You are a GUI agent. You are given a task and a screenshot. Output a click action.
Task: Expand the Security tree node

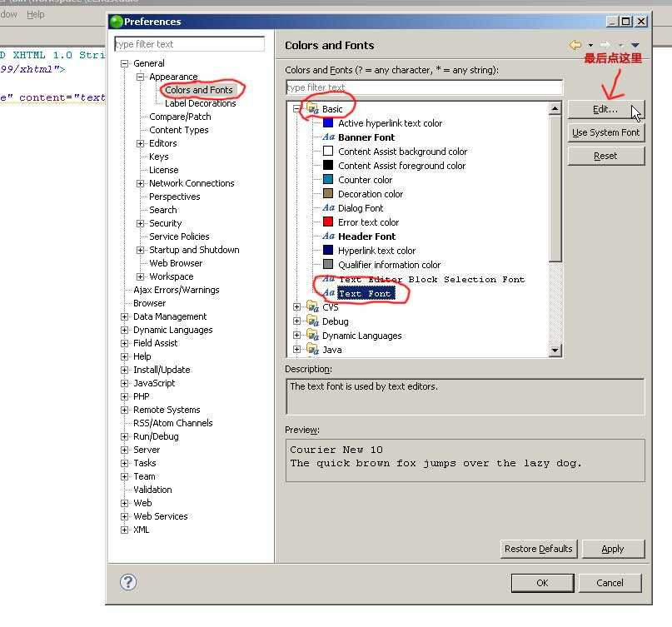pos(140,223)
